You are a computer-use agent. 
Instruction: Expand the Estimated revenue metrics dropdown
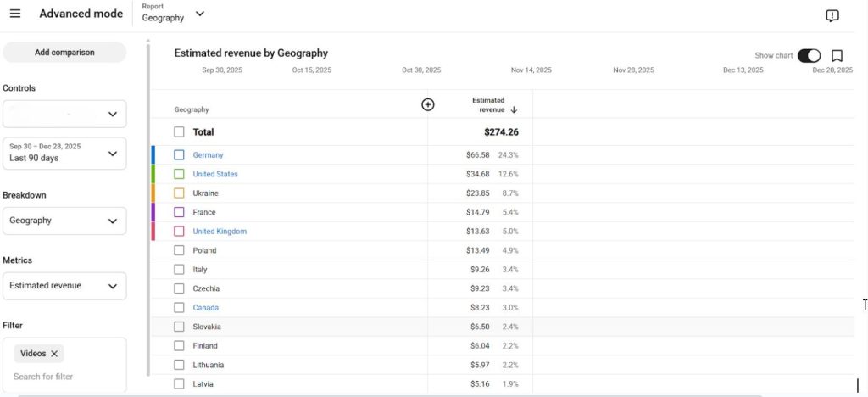[64, 286]
